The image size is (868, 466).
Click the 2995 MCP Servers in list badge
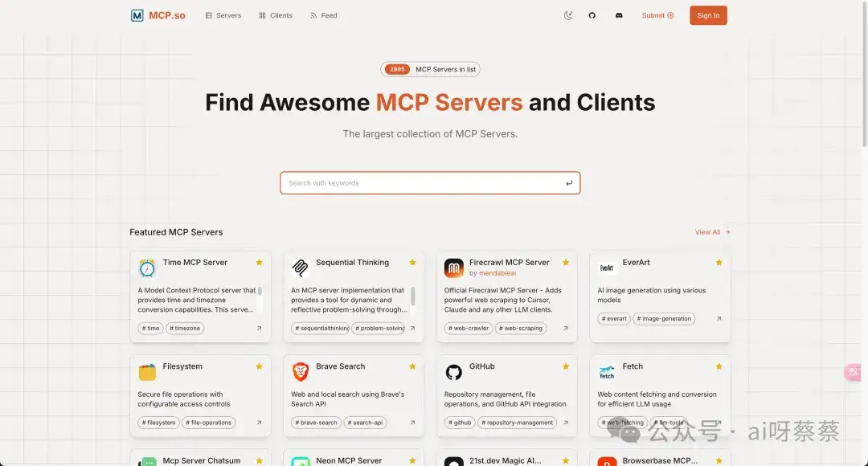coord(430,69)
